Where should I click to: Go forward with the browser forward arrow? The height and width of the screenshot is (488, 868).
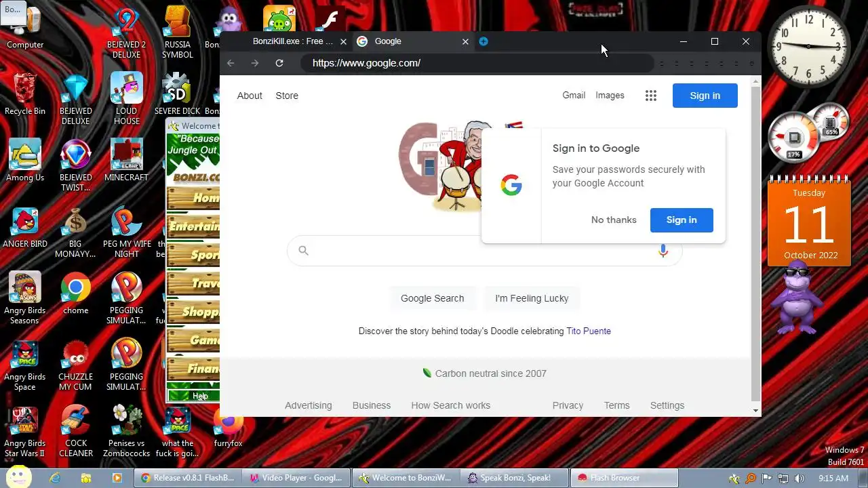255,63
